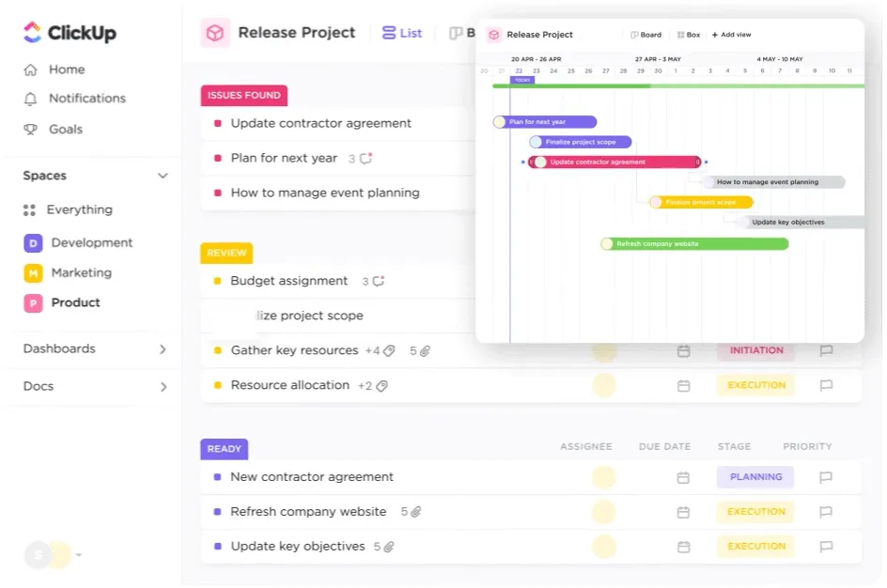Click INITIATION stage on Gather key resources
Viewport: 887px width, 588px height.
tap(755, 350)
